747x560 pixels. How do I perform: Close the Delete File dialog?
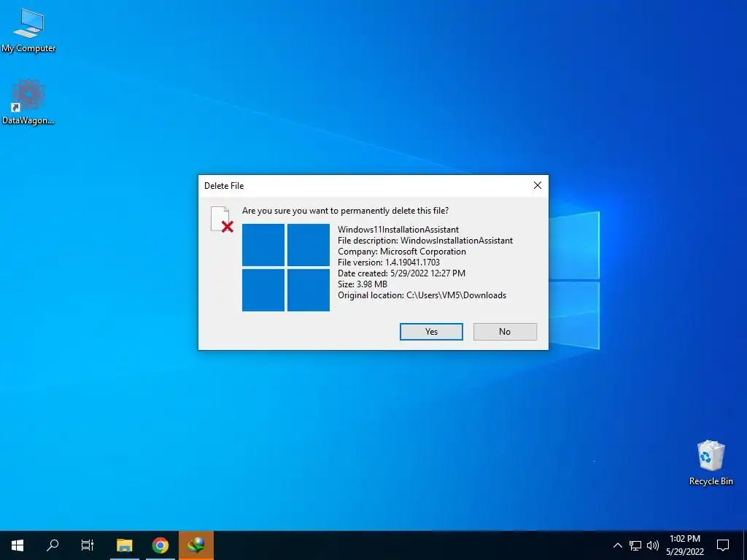click(538, 186)
